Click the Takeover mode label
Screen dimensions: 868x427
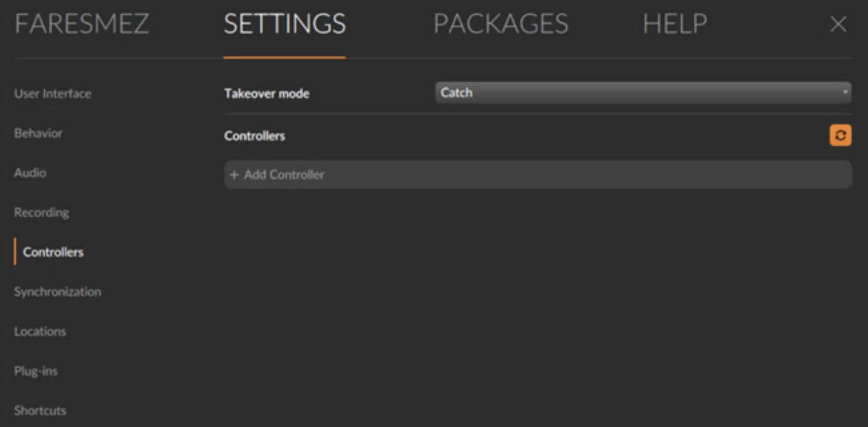click(x=267, y=94)
